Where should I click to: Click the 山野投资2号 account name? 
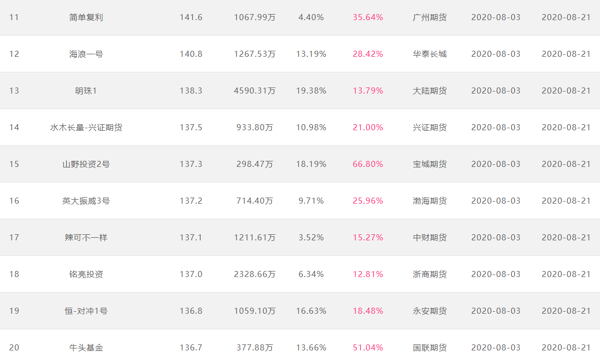click(x=86, y=164)
